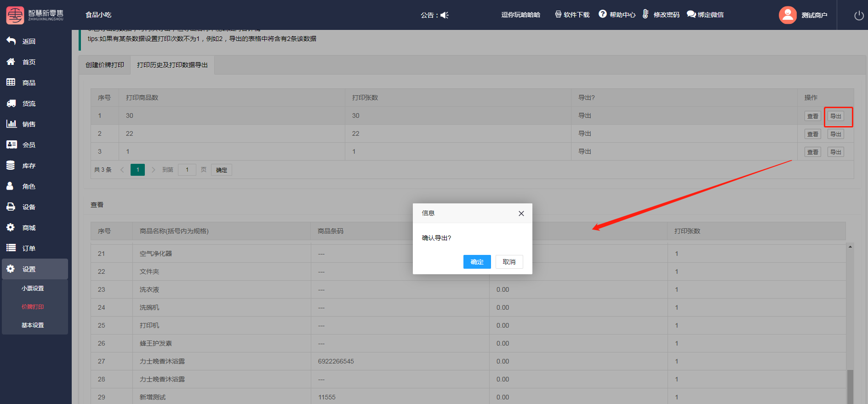This screenshot has width=868, height=404.
Task: Go to previous page arrow
Action: click(x=122, y=170)
